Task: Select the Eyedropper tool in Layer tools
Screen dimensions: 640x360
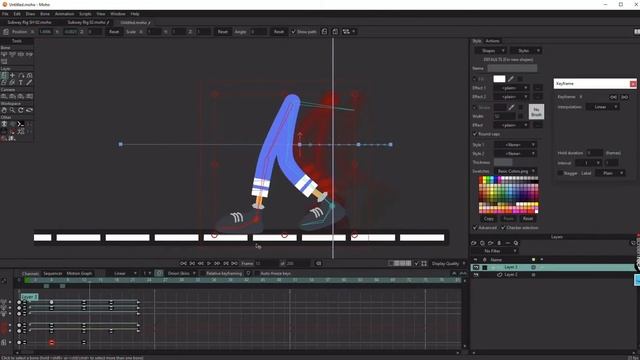Action: pos(29,82)
